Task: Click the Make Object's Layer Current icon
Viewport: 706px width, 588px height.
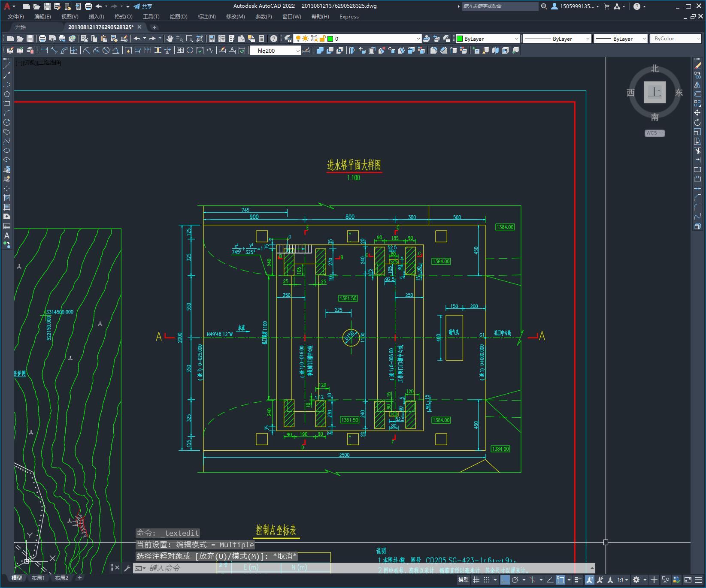Action: [x=427, y=39]
